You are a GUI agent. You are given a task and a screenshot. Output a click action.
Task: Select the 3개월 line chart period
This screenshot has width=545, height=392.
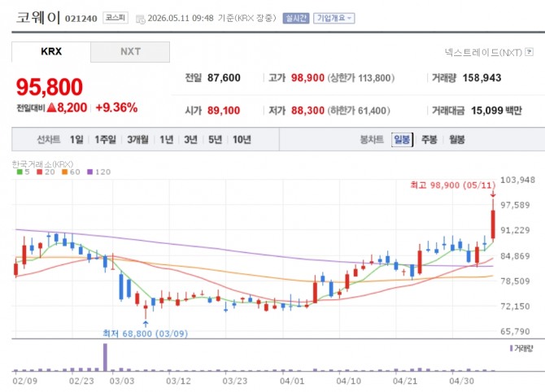click(x=137, y=140)
